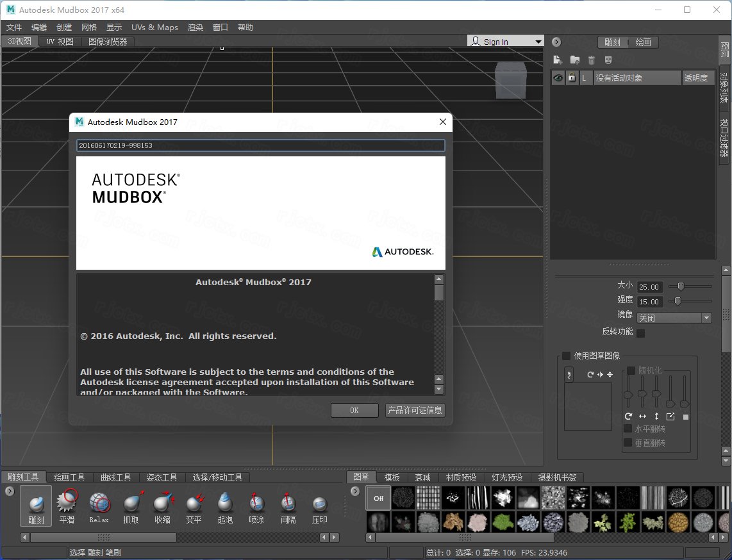Click the stamp flip-vertical icon above preview
This screenshot has height=560, width=732.
click(610, 374)
